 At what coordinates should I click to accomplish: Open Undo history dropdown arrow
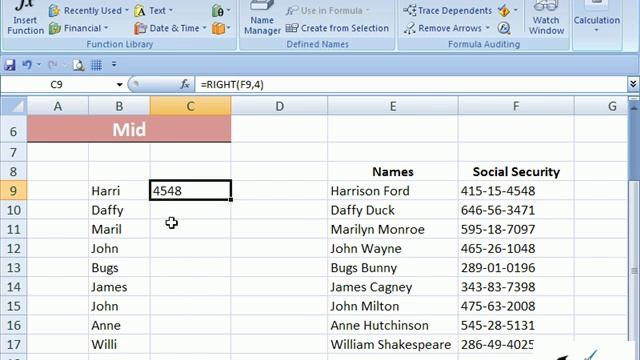[39, 64]
